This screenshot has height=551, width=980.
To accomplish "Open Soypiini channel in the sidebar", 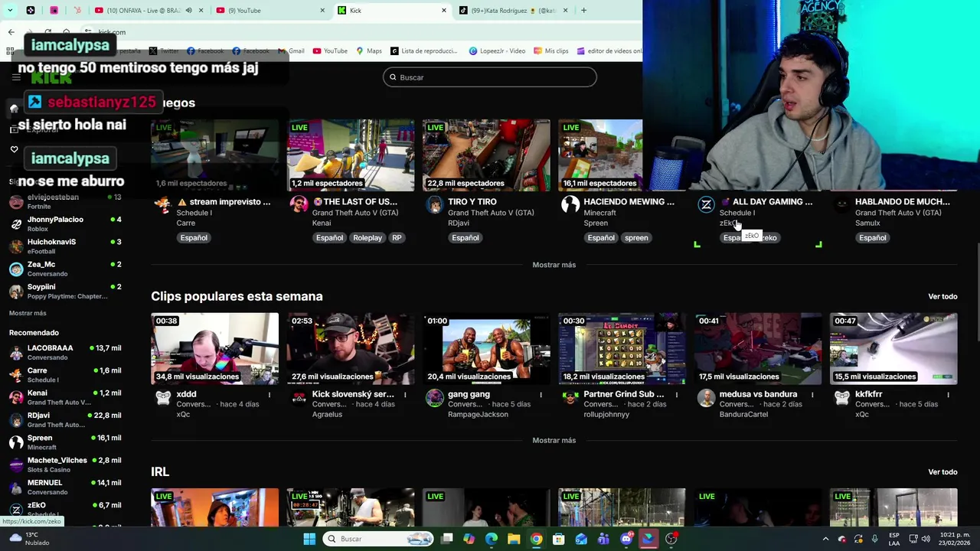I will tap(67, 291).
